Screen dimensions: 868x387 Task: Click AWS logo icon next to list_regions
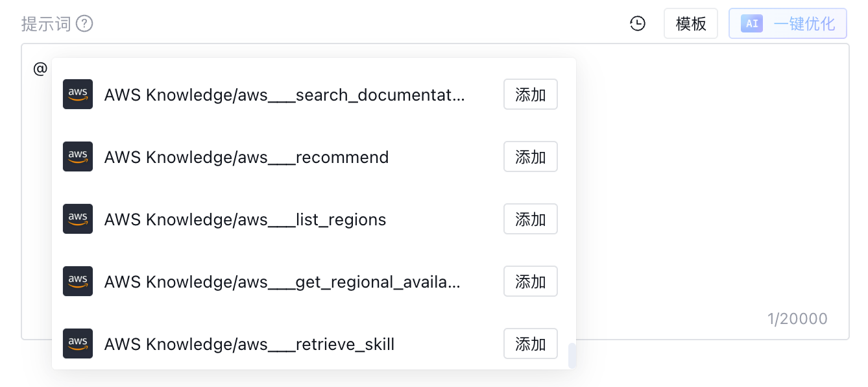tap(78, 219)
